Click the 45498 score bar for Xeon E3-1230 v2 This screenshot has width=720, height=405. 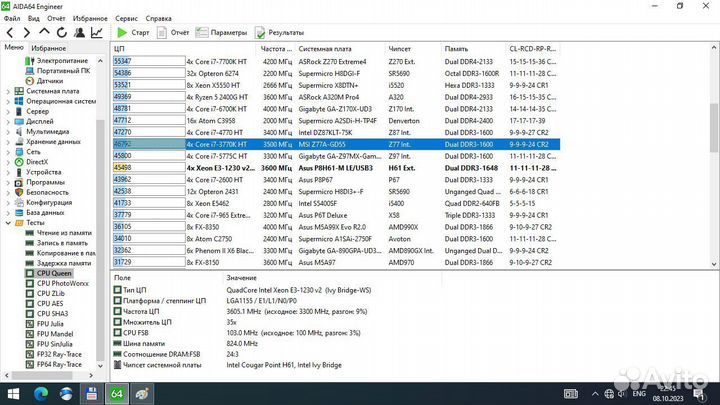coord(149,168)
